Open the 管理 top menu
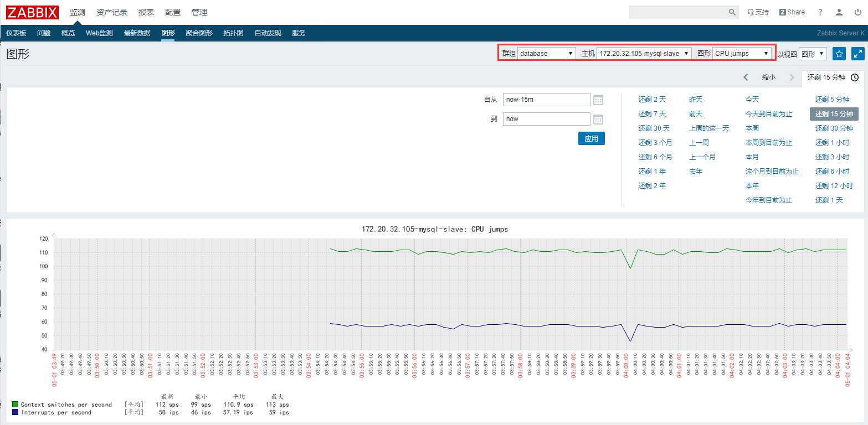This screenshot has height=425, width=868. pyautogui.click(x=199, y=12)
